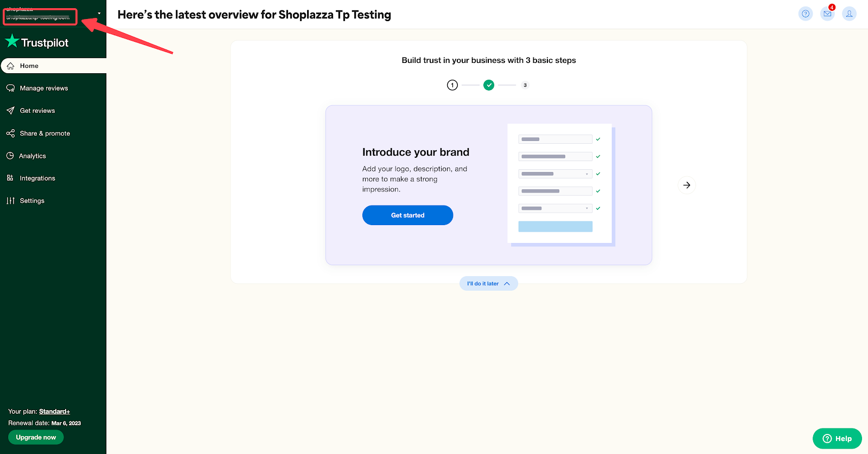The image size is (868, 454).
Task: Click the Settings sliders icon
Action: 10,201
